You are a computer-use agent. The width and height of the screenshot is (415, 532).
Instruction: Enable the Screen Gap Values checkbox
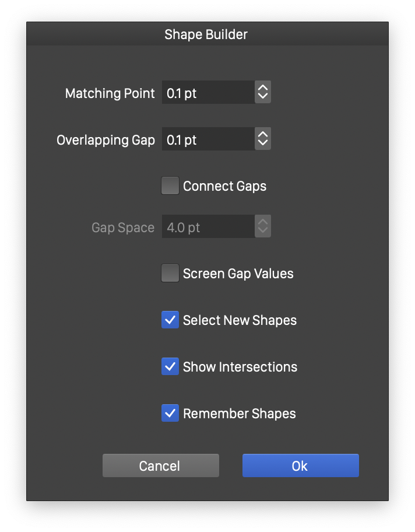click(x=170, y=274)
